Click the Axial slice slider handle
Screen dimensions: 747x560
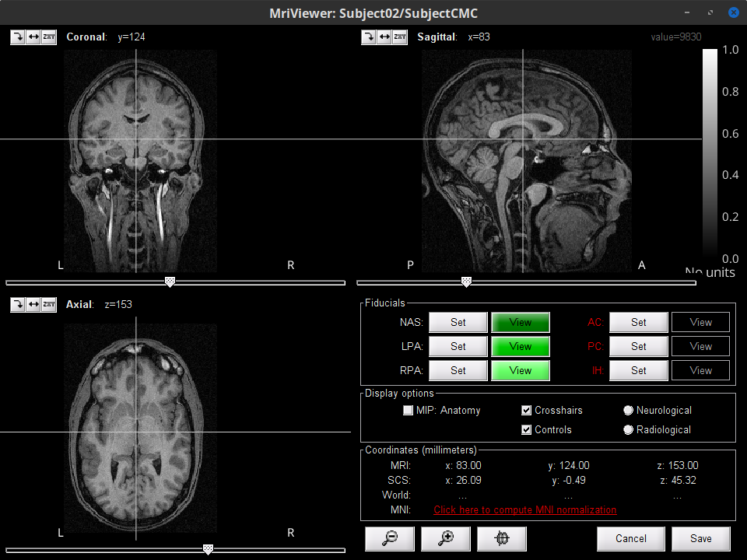coord(209,550)
